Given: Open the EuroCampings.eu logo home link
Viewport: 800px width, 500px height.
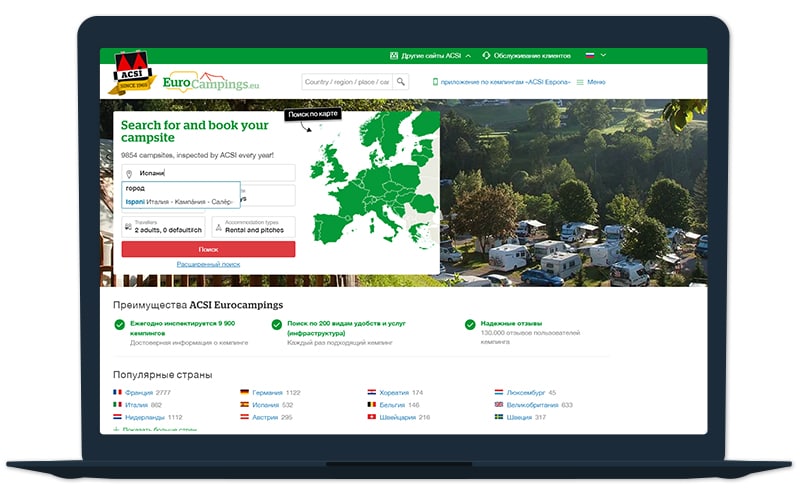Looking at the screenshot, I should [211, 82].
